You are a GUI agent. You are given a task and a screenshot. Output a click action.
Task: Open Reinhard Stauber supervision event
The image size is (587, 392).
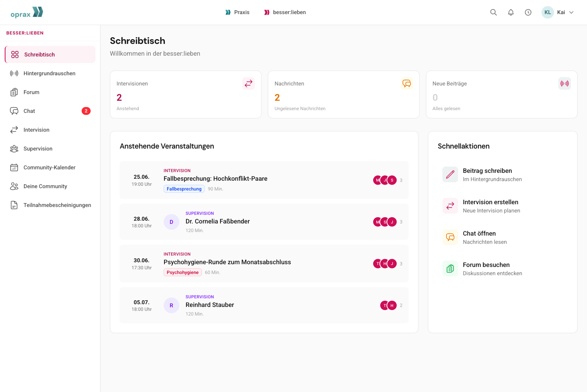pyautogui.click(x=264, y=305)
